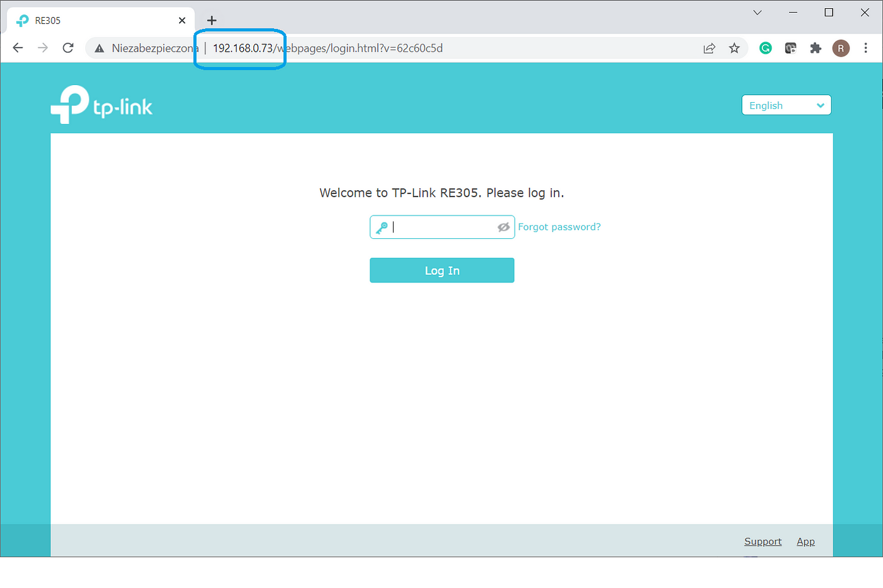Open the App link in the footer
Image resolution: width=883 pixels, height=588 pixels.
click(x=805, y=541)
